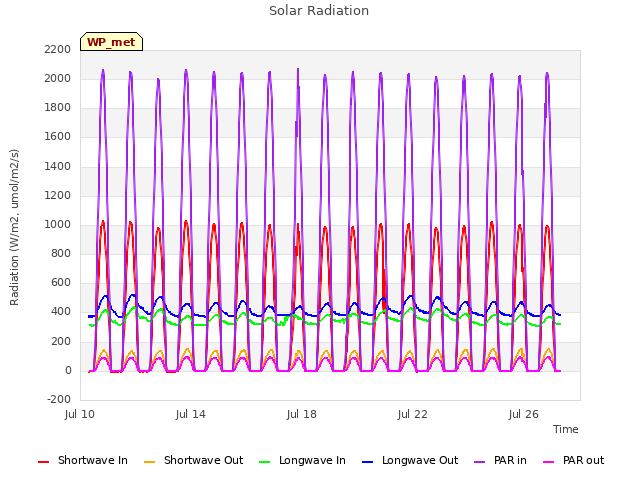The height and width of the screenshot is (480, 640).
Task: Click the blue Longwave Out color swatch
Action: [368, 462]
